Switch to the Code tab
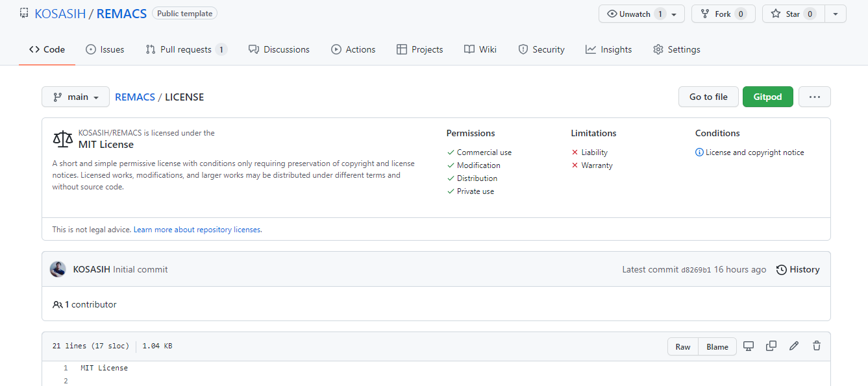 (x=47, y=49)
